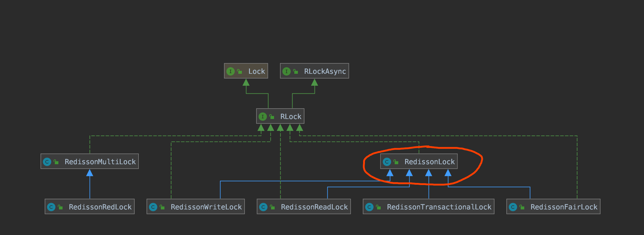
Task: Click the public visibility icon on RedissonLock
Action: (x=396, y=162)
